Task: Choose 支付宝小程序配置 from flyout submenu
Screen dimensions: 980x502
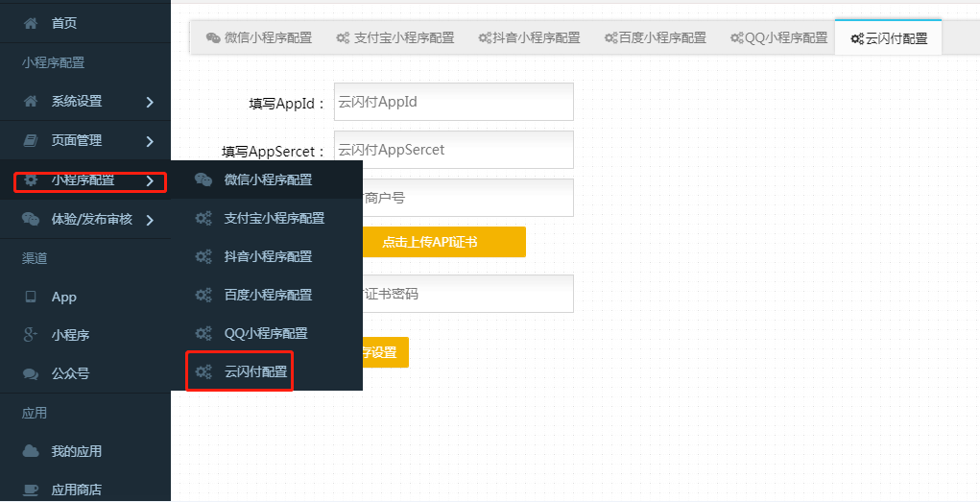Action: pyautogui.click(x=267, y=218)
